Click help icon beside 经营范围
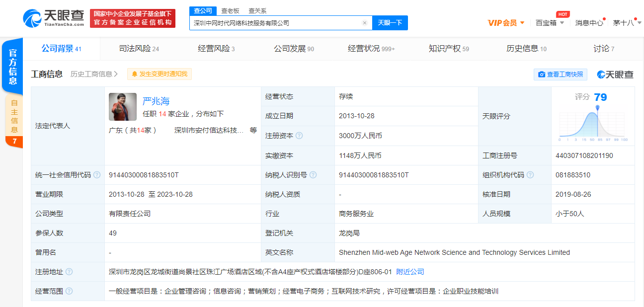 (x=69, y=291)
